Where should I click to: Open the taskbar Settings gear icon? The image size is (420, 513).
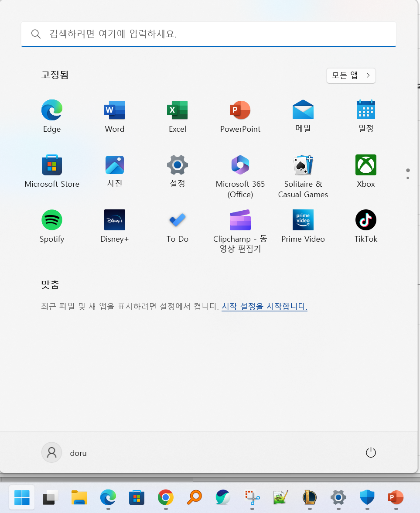[x=338, y=498]
